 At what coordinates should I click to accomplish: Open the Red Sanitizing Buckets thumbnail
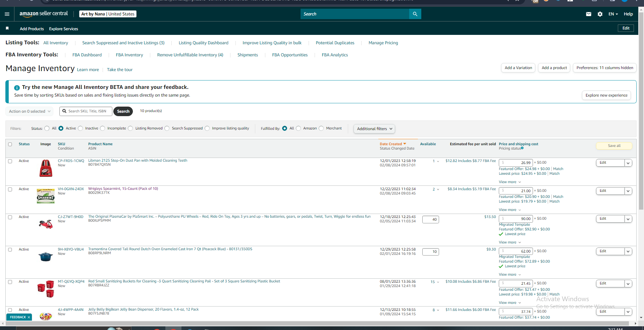(x=46, y=289)
